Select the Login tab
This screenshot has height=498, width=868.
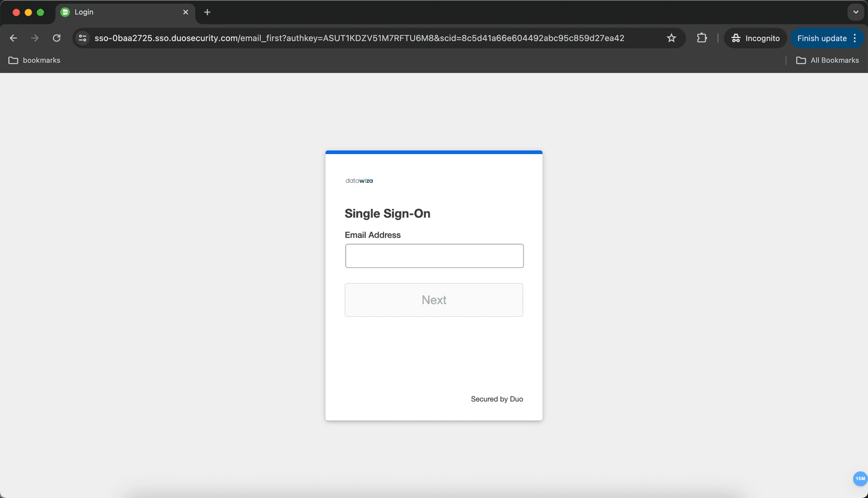125,12
